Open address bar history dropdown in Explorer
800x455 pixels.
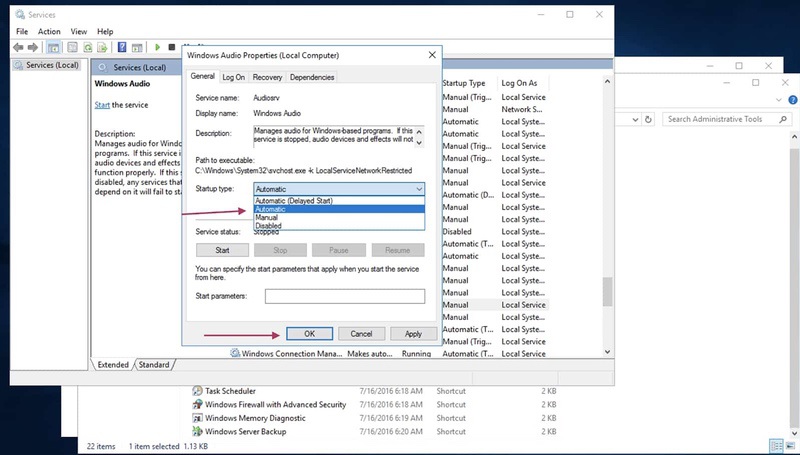[x=635, y=119]
